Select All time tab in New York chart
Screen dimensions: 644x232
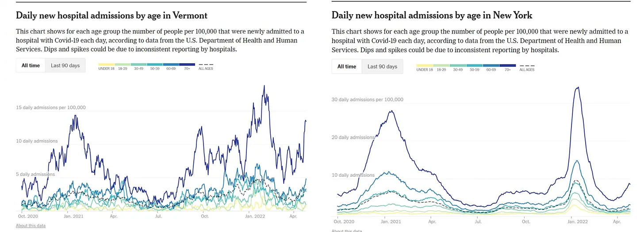tap(347, 67)
